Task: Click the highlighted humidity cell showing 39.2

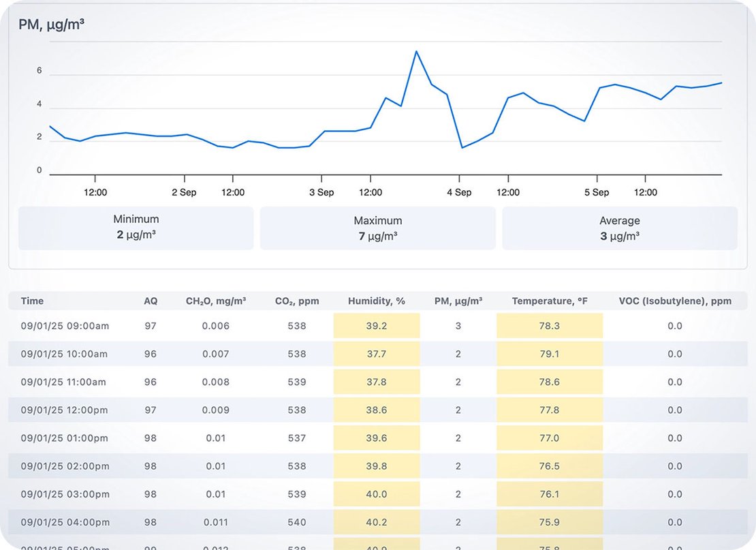Action: click(377, 326)
